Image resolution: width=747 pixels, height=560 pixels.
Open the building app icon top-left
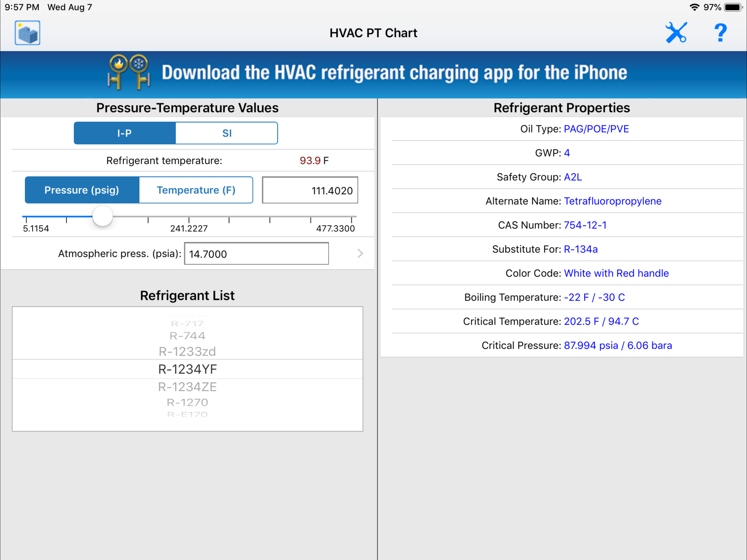coord(27,33)
